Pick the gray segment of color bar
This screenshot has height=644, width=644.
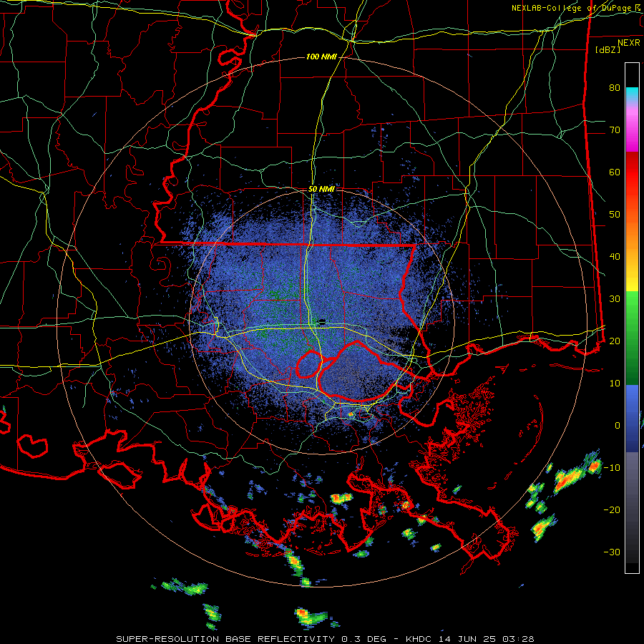pos(632,507)
